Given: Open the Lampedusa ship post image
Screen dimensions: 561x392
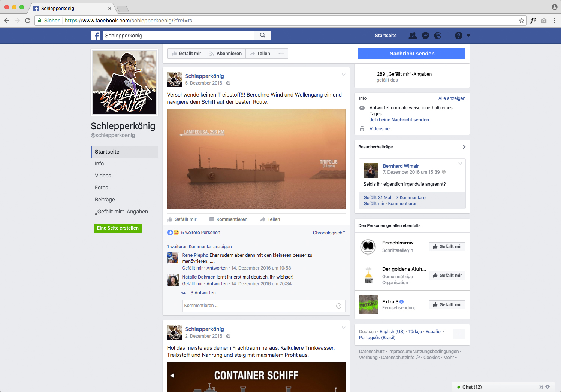Looking at the screenshot, I should [256, 159].
